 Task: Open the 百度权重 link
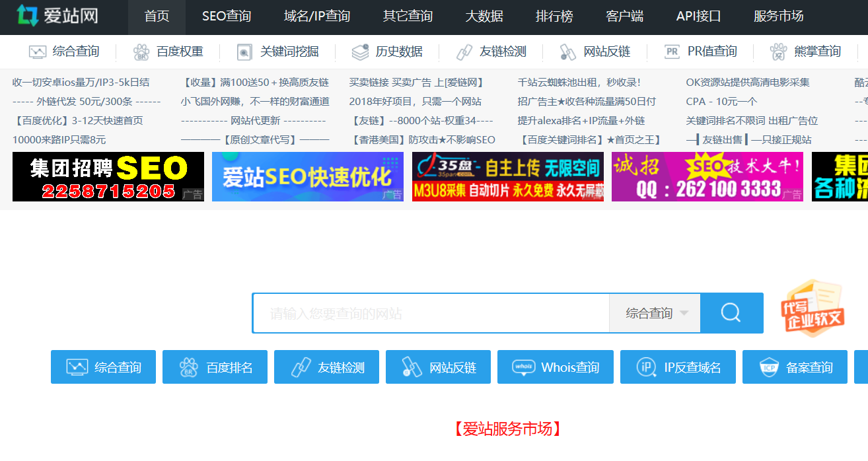click(180, 52)
